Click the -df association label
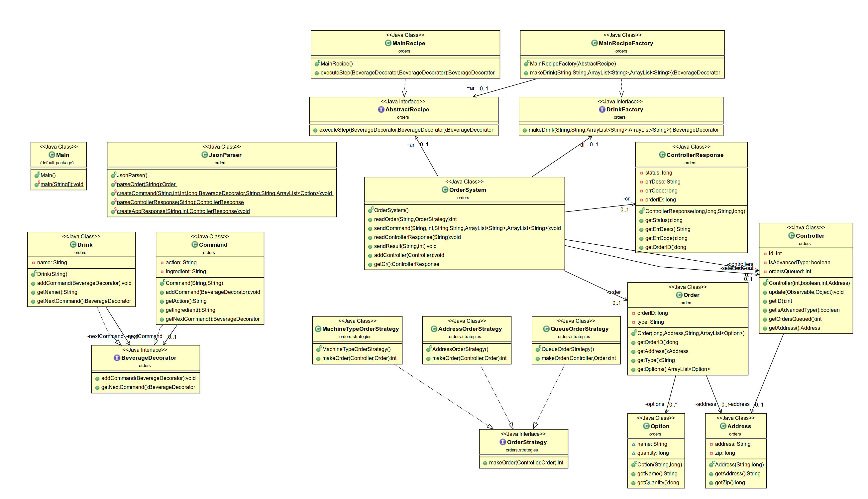 click(582, 145)
